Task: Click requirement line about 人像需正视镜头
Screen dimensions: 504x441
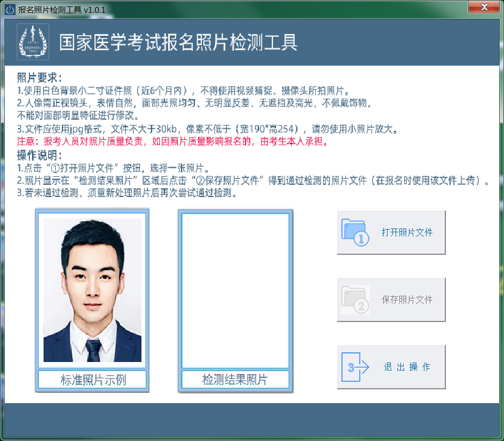Action: (x=194, y=103)
